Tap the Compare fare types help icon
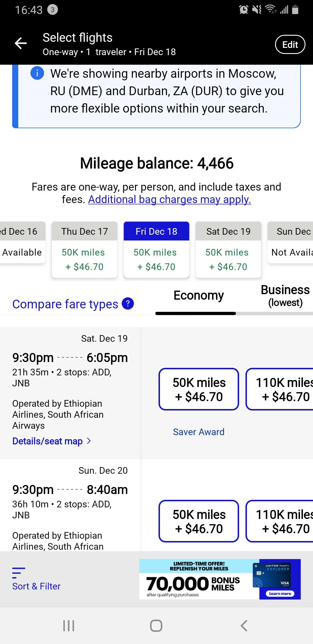The image size is (313, 644). pyautogui.click(x=128, y=303)
